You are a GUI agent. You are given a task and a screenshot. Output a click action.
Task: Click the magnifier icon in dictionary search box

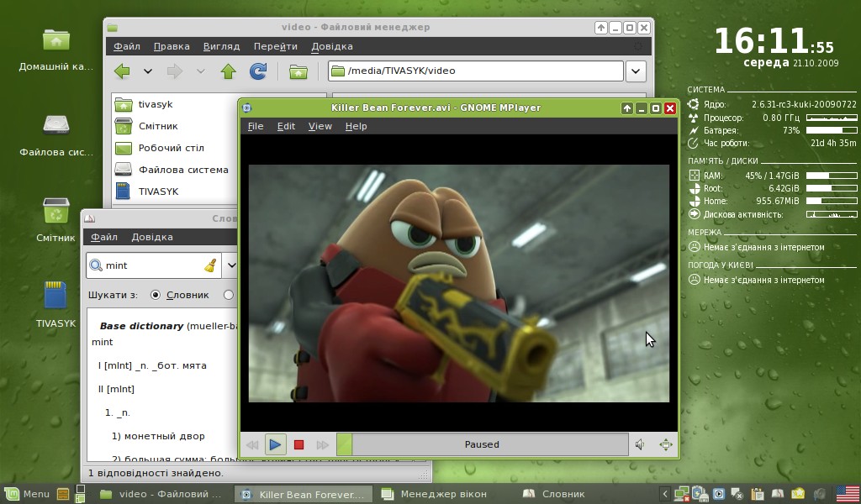click(96, 265)
